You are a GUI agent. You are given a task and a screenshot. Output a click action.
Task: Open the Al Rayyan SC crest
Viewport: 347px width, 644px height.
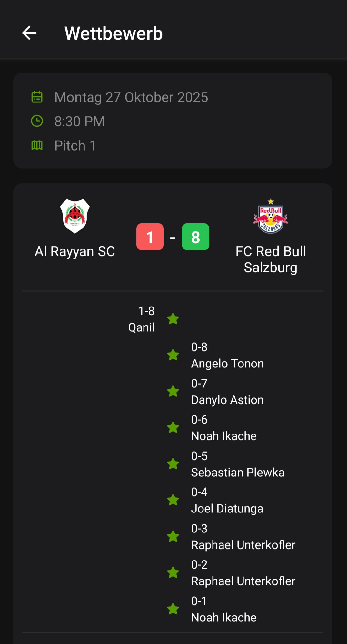(x=75, y=216)
